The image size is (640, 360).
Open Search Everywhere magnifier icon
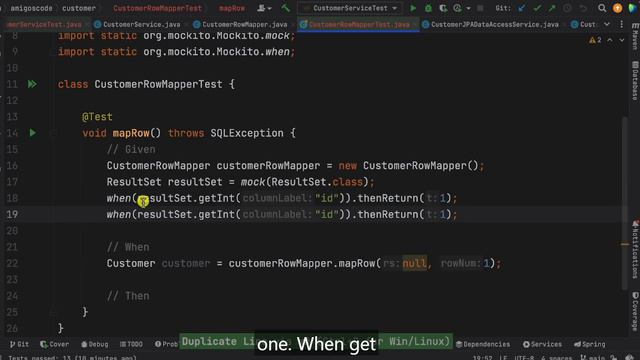click(x=602, y=8)
